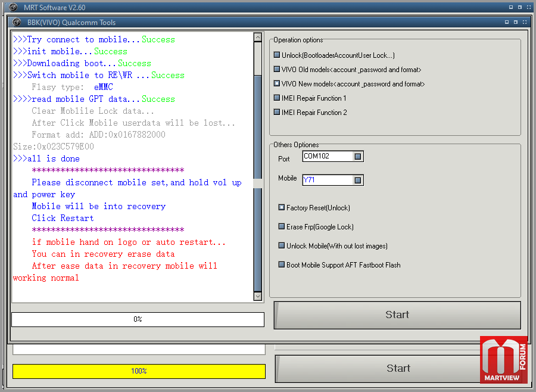Check IMEI Repair Function 1
The width and height of the screenshot is (536, 392).
click(277, 98)
